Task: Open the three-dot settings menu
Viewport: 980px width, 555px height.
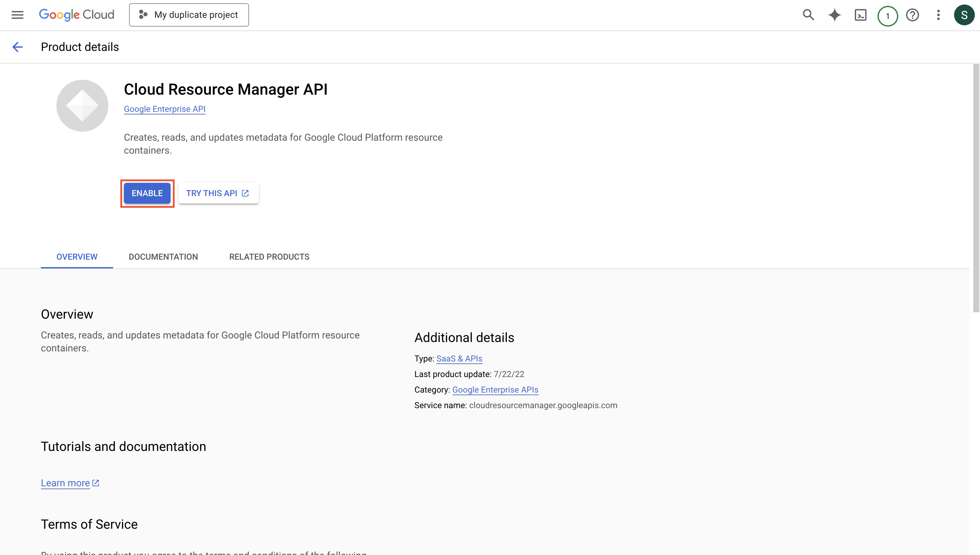Action: pyautogui.click(x=938, y=15)
